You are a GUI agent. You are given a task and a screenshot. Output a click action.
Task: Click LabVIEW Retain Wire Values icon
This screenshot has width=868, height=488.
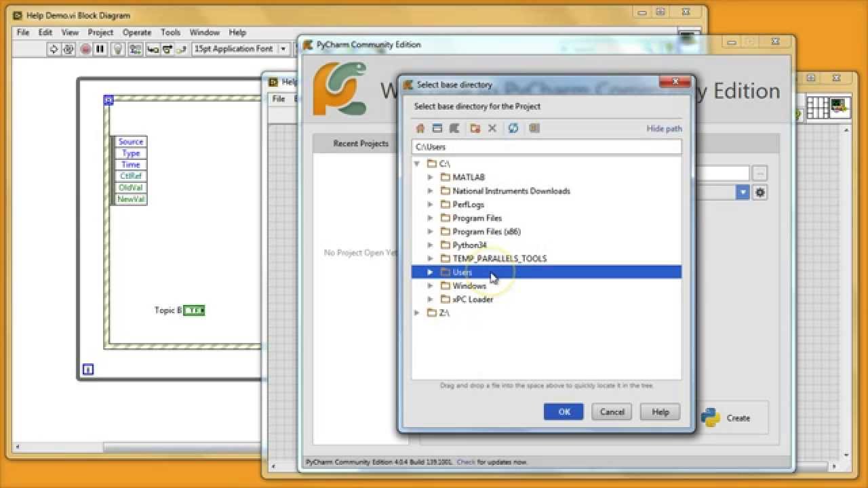(136, 49)
